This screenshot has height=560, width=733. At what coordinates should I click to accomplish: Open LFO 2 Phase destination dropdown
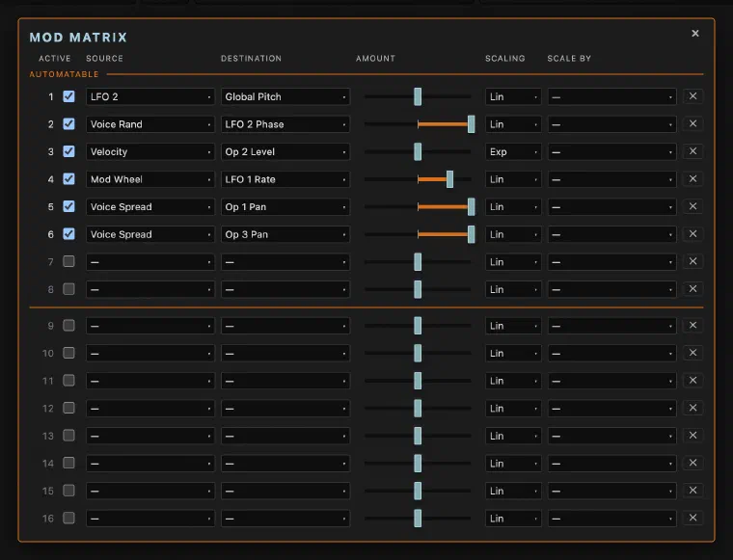click(x=285, y=124)
